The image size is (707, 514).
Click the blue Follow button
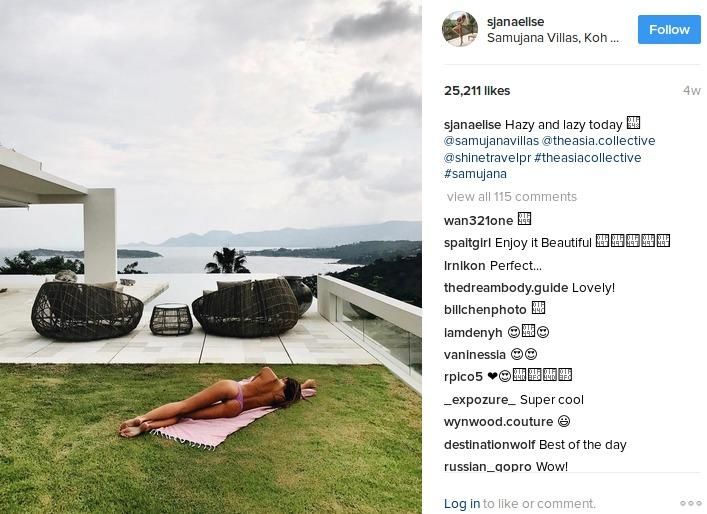coord(669,29)
